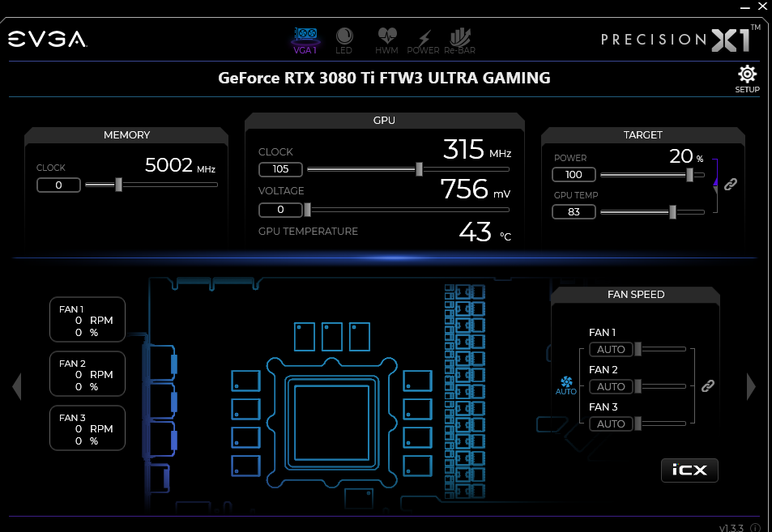The height and width of the screenshot is (532, 772).
Task: Open the LED control section
Action: pos(344,39)
